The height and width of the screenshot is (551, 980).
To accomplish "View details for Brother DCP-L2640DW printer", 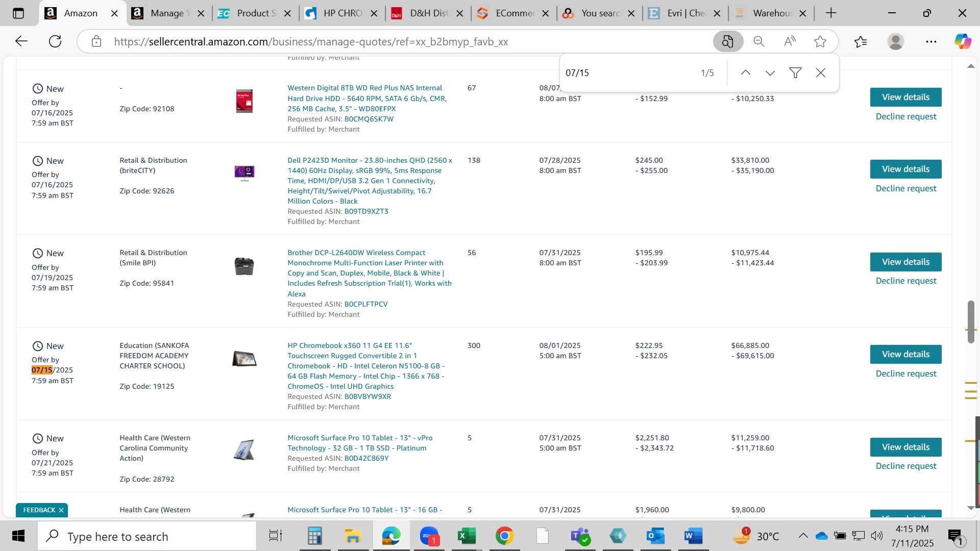I will pos(905,262).
